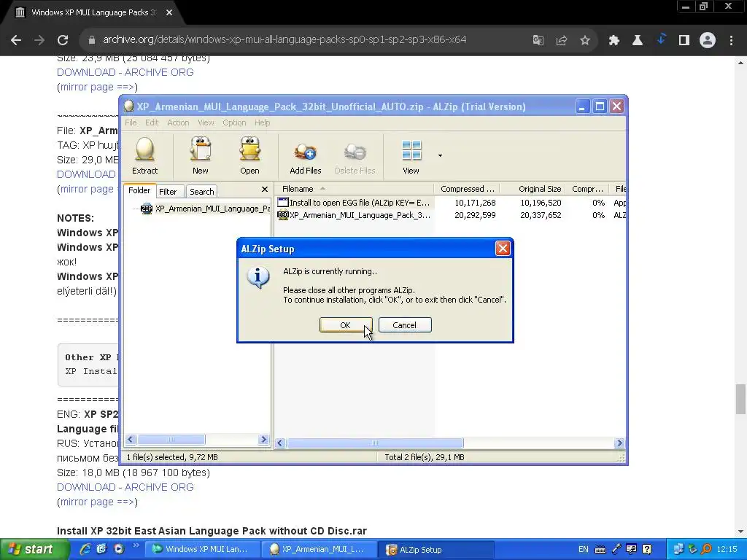
Task: Click the blue download arrow icon
Action: tap(661, 39)
